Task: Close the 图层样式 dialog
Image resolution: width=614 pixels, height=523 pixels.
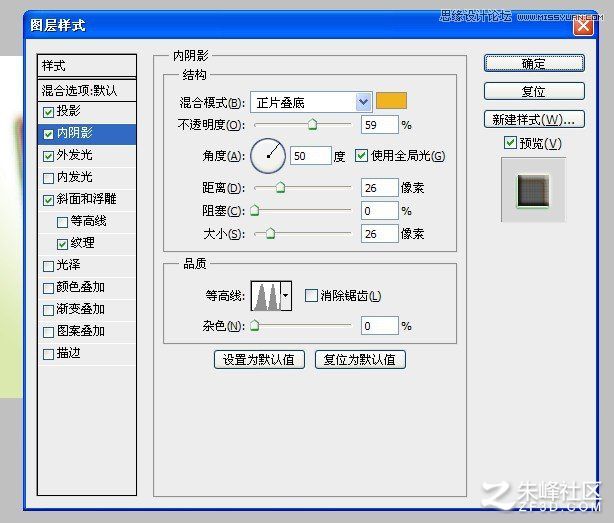Action: pyautogui.click(x=583, y=27)
